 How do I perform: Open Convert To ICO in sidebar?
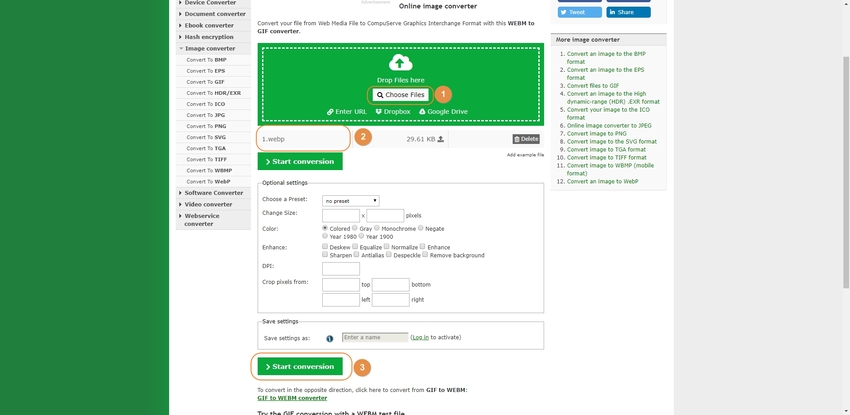click(x=206, y=104)
